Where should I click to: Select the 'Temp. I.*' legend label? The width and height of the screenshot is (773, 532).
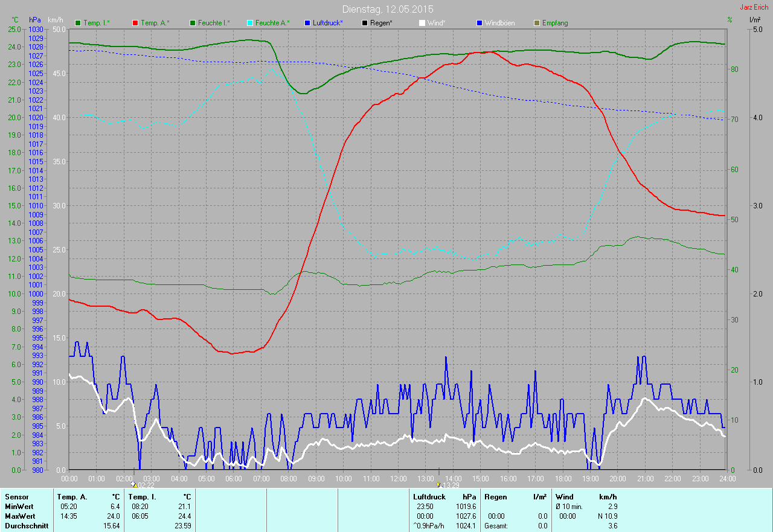pos(97,23)
